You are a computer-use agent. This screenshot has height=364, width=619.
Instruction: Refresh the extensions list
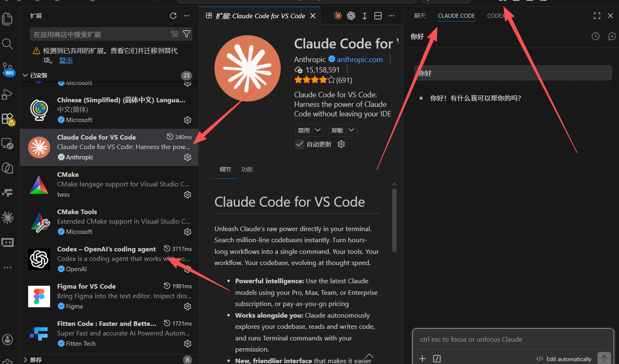tap(173, 16)
